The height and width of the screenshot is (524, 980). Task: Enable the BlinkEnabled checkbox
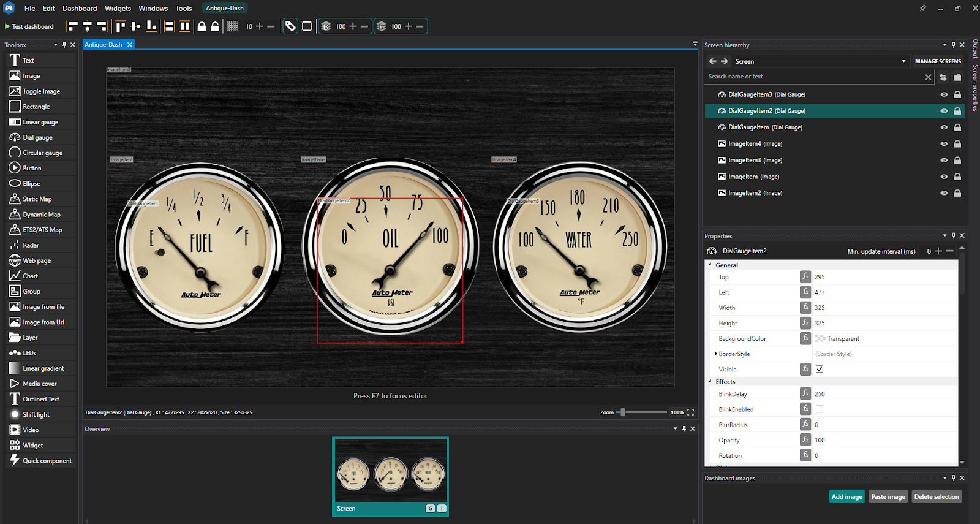coord(820,409)
